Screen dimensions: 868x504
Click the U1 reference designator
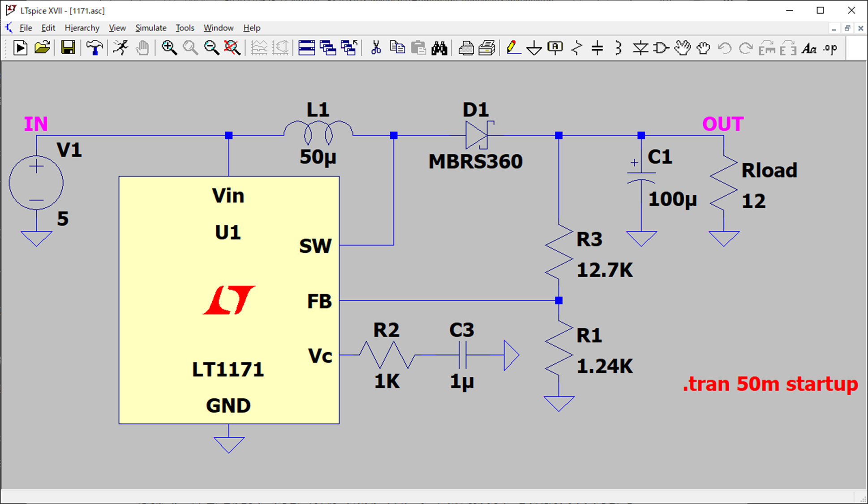pos(228,233)
